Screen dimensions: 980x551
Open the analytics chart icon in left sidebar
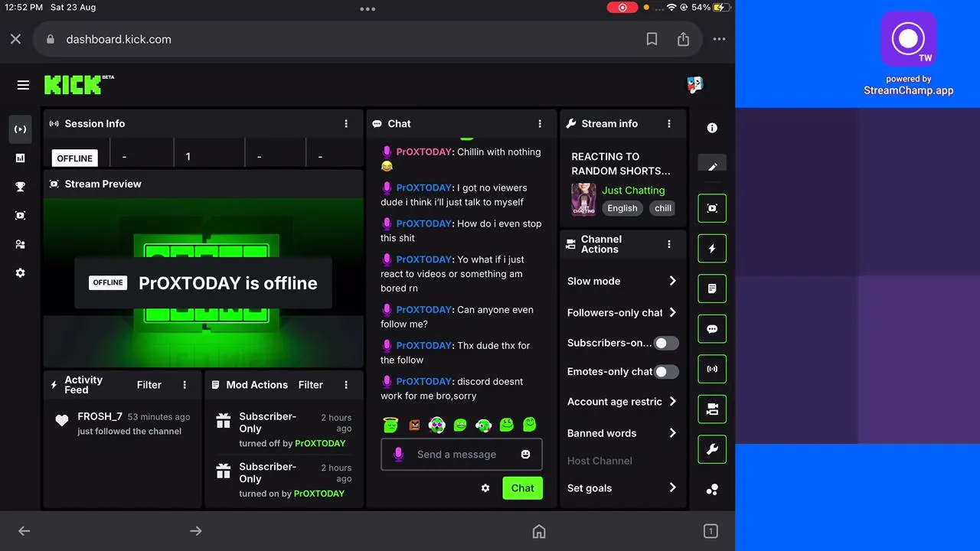(21, 158)
